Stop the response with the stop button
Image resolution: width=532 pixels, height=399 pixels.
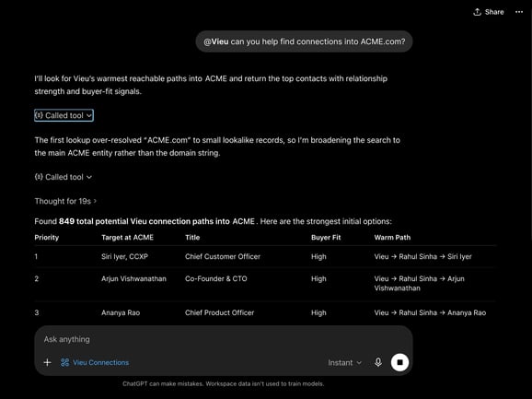click(x=399, y=362)
